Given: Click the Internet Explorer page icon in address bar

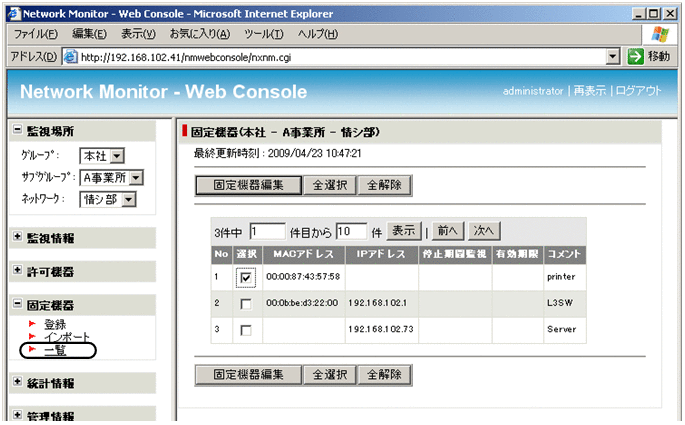Looking at the screenshot, I should point(70,57).
